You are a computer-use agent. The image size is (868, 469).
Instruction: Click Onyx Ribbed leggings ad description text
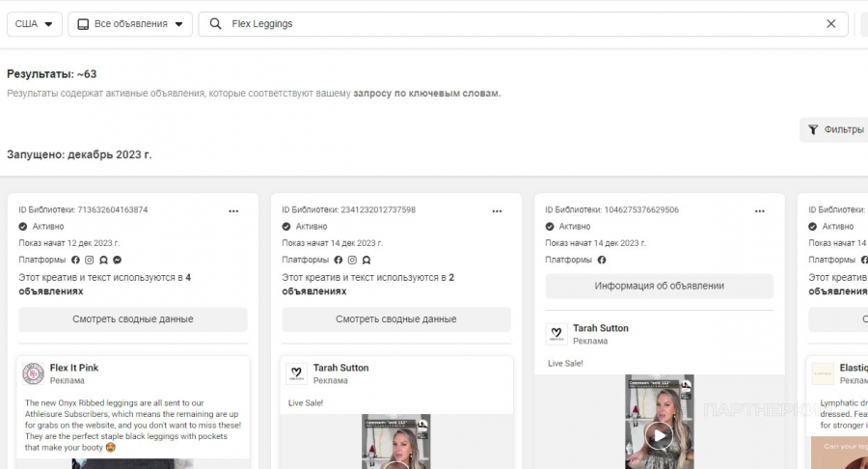[133, 426]
